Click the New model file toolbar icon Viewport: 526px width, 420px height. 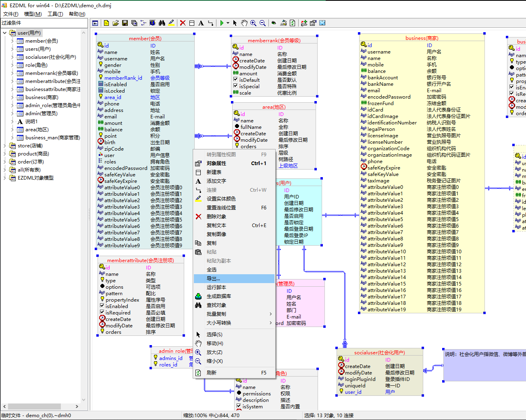(x=106, y=23)
